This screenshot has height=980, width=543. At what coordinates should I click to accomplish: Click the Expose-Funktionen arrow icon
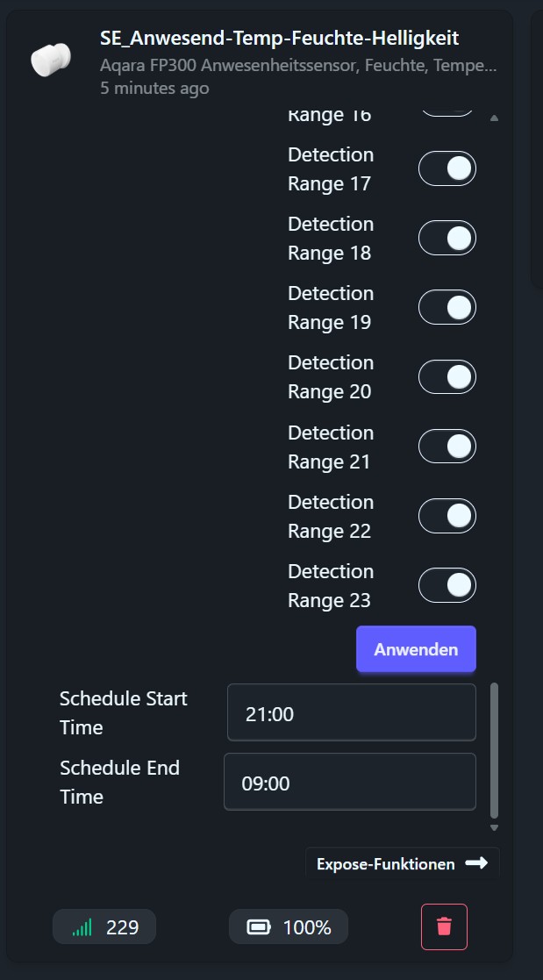click(x=476, y=863)
